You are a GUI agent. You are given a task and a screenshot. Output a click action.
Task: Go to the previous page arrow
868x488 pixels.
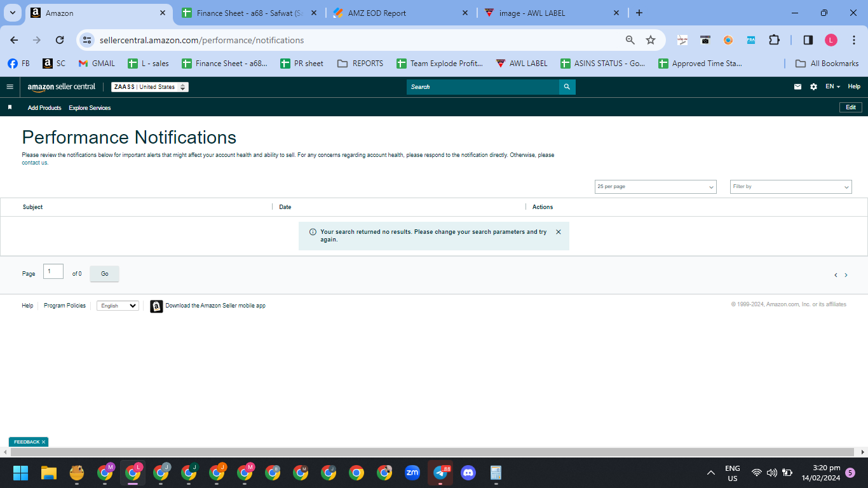click(836, 275)
